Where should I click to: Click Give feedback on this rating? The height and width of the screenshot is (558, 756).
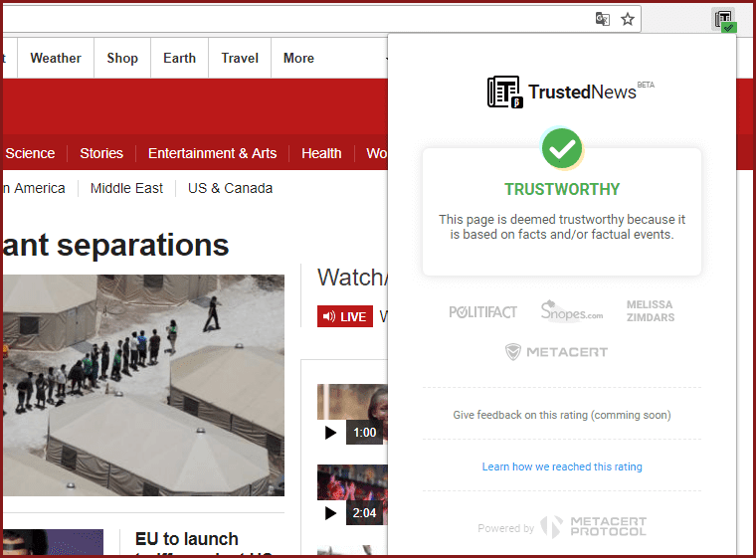point(562,415)
